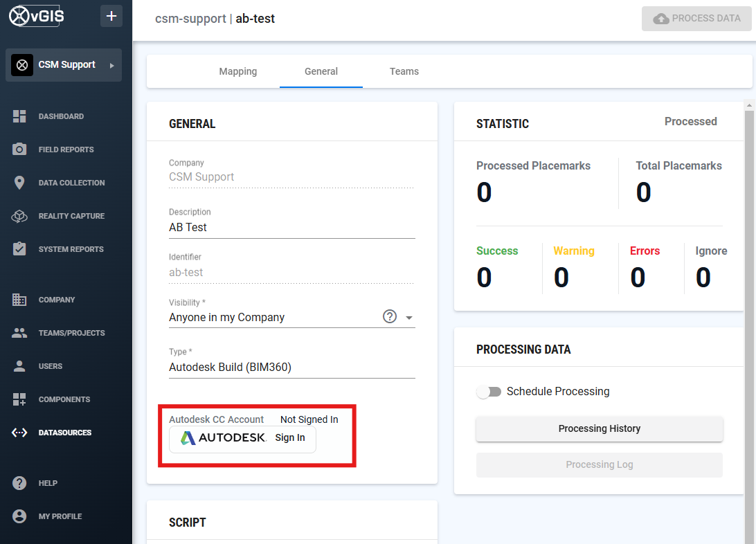The image size is (756, 544).
Task: Open Processing History
Action: (600, 429)
